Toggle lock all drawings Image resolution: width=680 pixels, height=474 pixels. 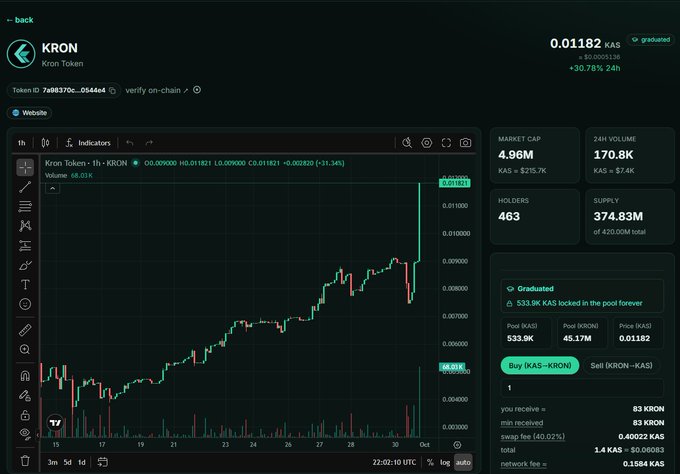click(25, 415)
